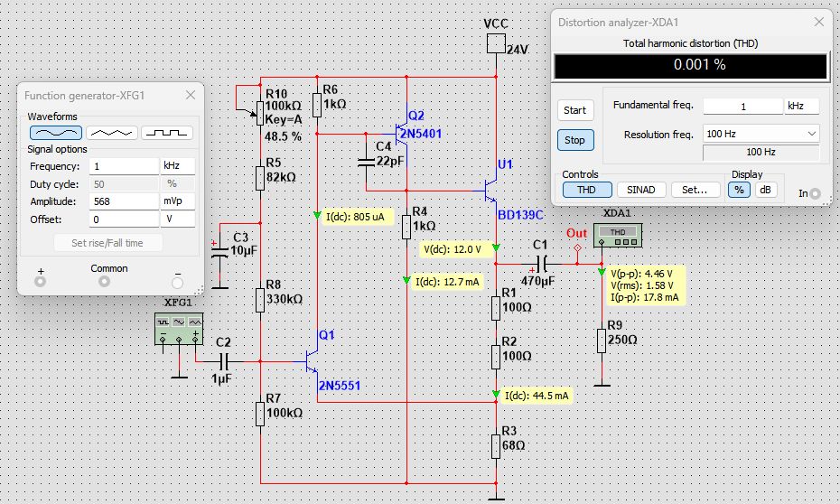Click the I(dc): 12.7 mA probe label

pyautogui.click(x=447, y=282)
